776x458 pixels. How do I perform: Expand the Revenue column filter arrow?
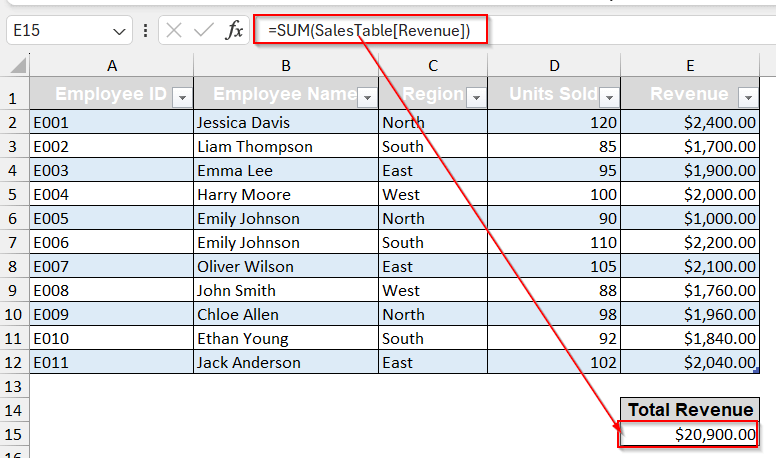(x=747, y=97)
